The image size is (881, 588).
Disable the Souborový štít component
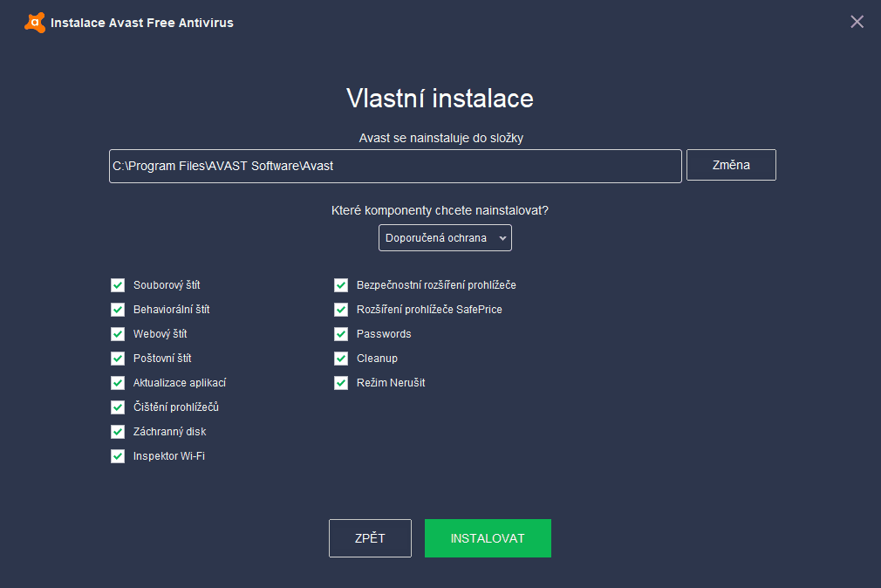118,284
